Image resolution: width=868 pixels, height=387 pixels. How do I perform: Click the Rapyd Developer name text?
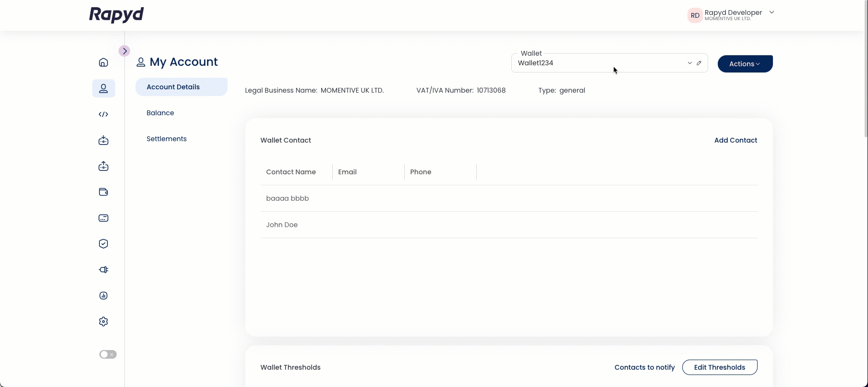(733, 12)
